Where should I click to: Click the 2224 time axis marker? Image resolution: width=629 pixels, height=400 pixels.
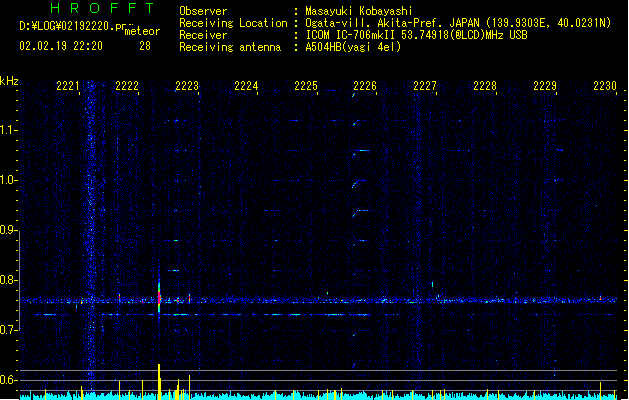246,86
